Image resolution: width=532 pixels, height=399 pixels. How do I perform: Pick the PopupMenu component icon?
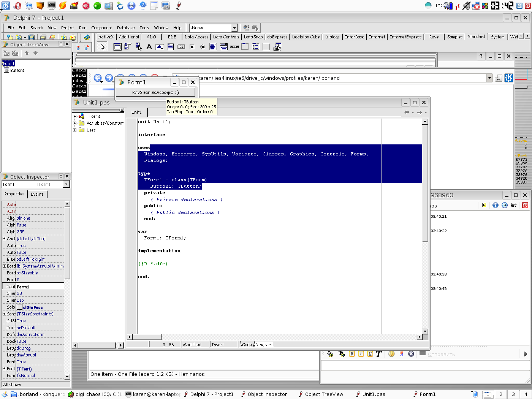pyautogui.click(x=138, y=47)
